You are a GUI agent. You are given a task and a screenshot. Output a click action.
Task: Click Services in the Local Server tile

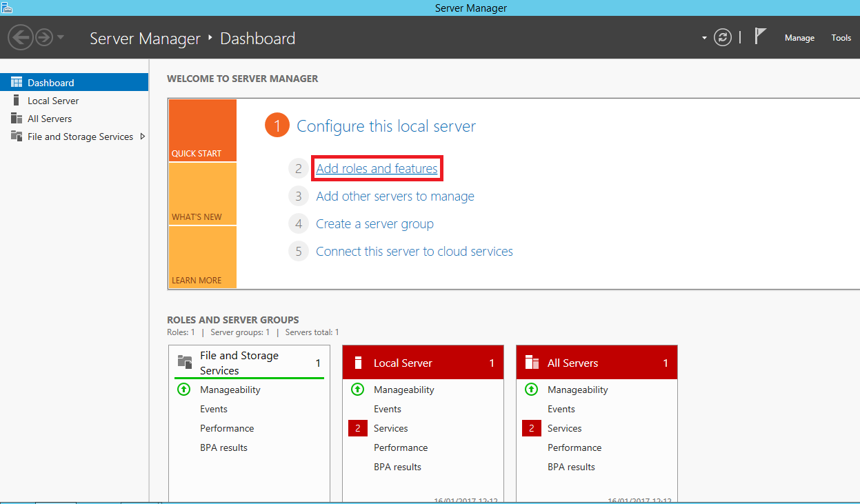[391, 428]
